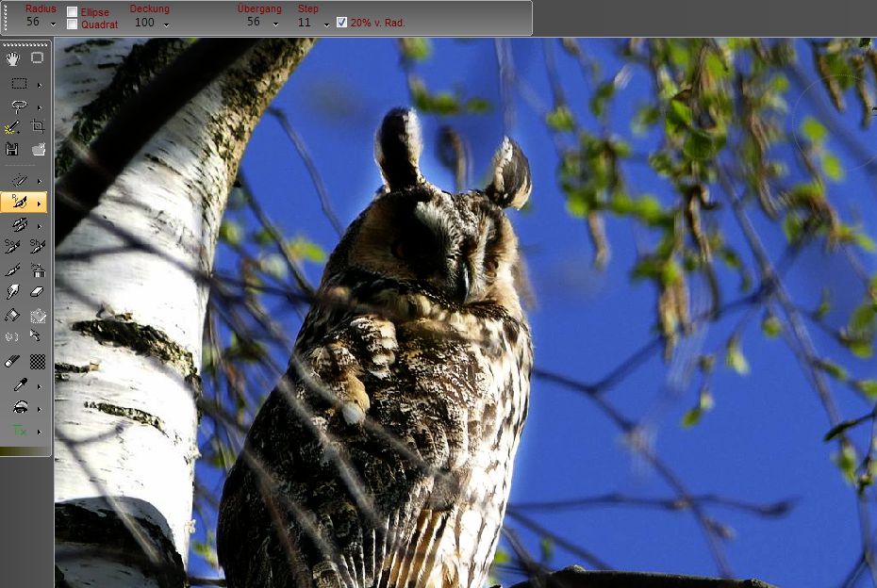Enable the Quadrat checkbox
The height and width of the screenshot is (588, 877).
click(73, 24)
